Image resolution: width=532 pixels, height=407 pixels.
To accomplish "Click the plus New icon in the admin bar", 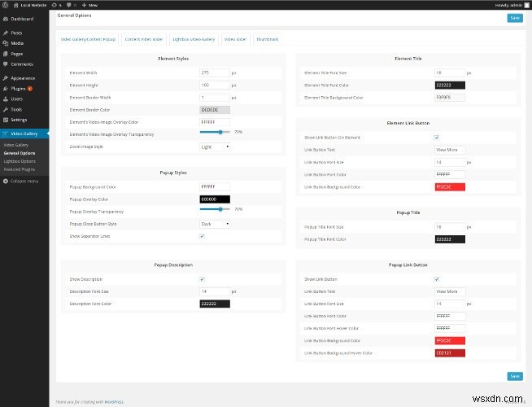I will click(x=84, y=5).
